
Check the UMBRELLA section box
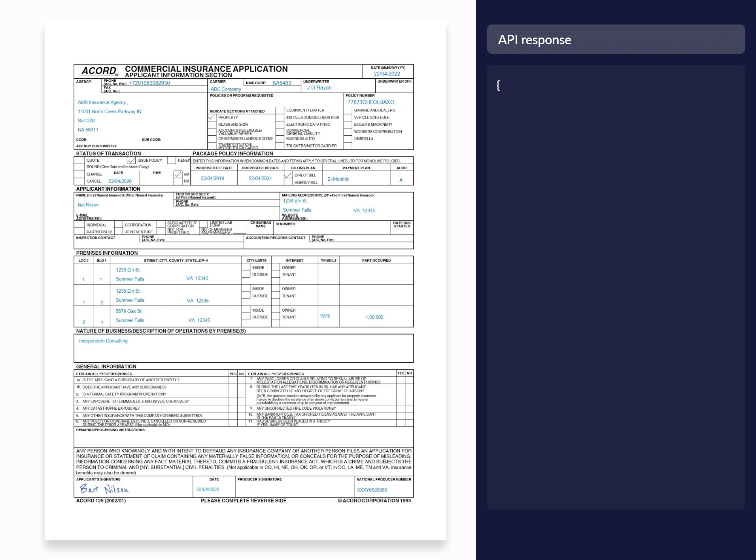tap(348, 139)
